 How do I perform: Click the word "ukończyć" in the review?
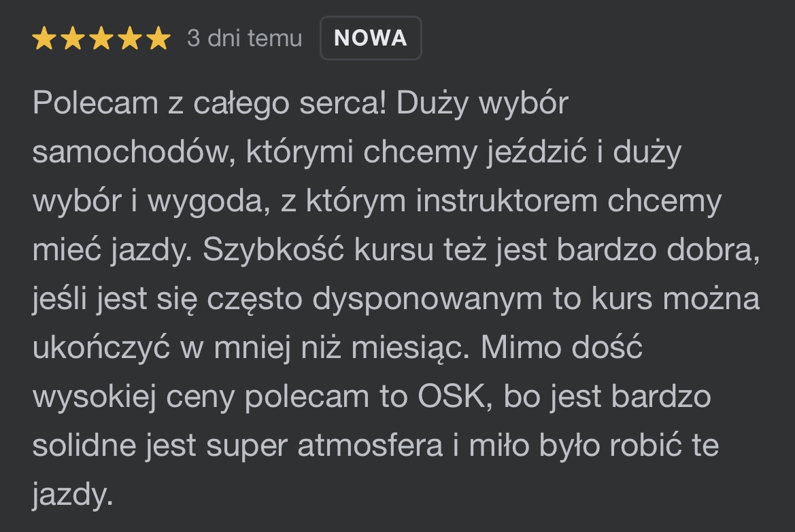pyautogui.click(x=100, y=349)
